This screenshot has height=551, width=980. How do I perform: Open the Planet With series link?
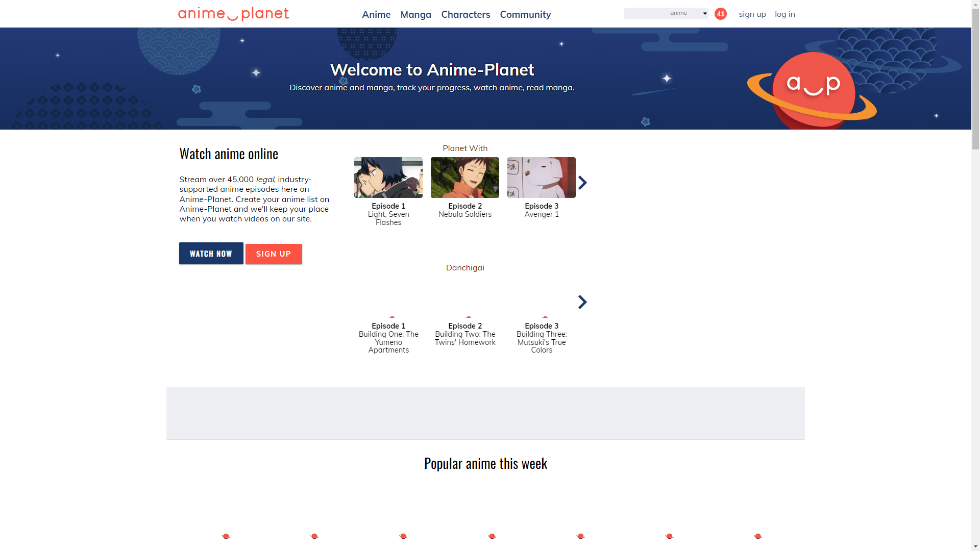click(x=465, y=148)
